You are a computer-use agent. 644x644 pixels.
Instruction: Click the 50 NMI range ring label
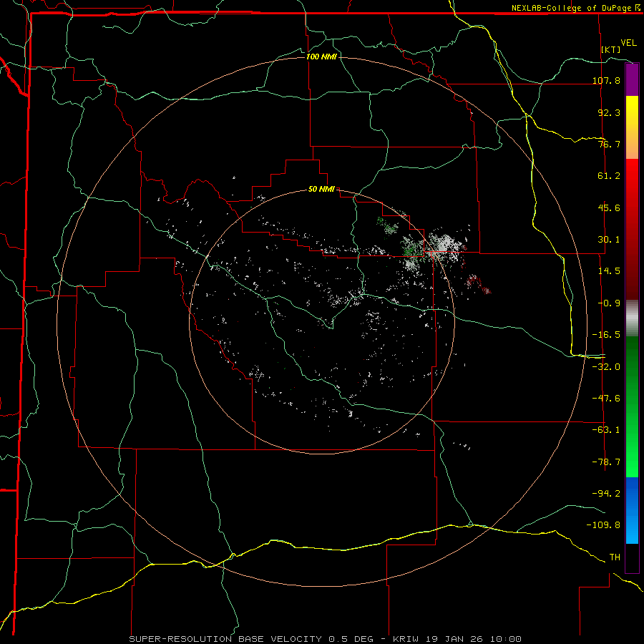pos(321,189)
